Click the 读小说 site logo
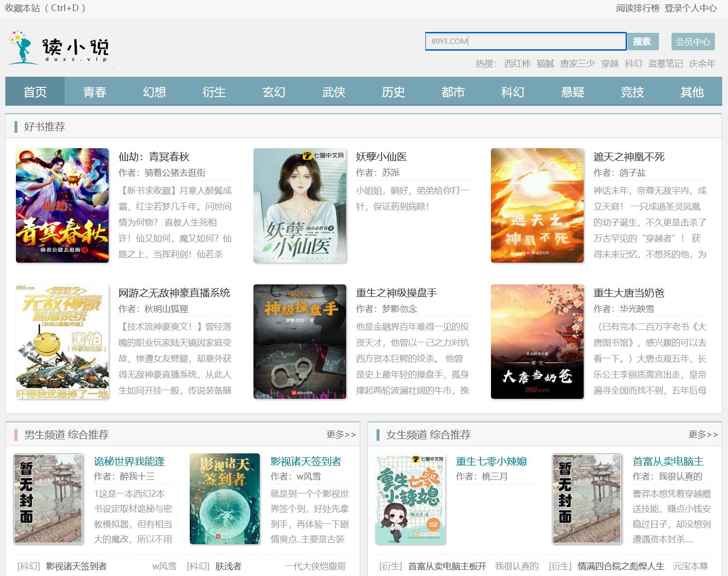 coord(60,47)
